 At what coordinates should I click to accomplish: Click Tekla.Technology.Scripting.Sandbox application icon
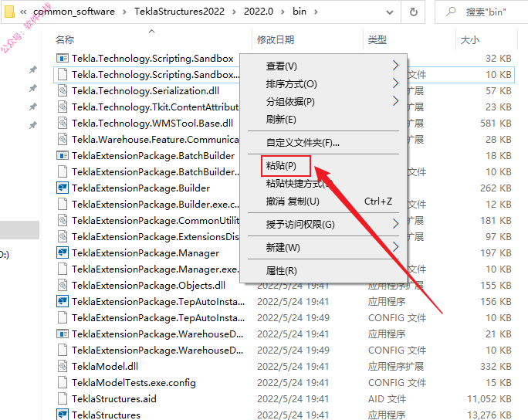click(x=63, y=58)
